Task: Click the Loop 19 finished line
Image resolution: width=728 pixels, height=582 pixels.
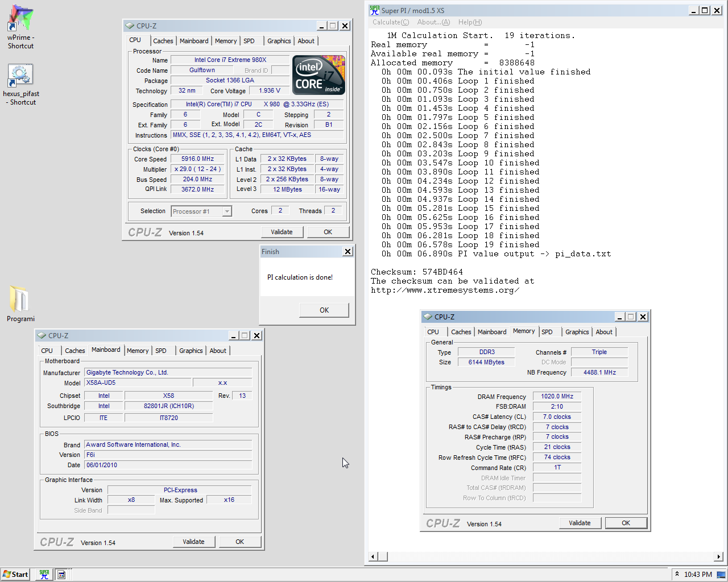Action: click(461, 245)
